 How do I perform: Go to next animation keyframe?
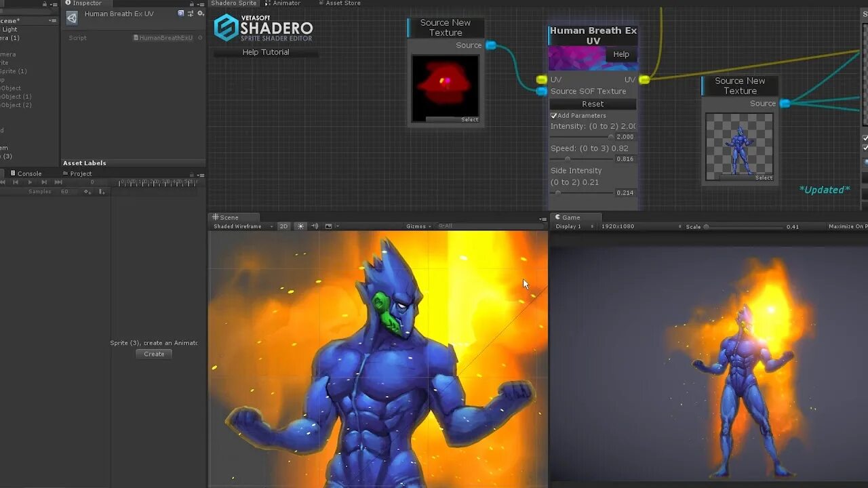[x=43, y=182]
